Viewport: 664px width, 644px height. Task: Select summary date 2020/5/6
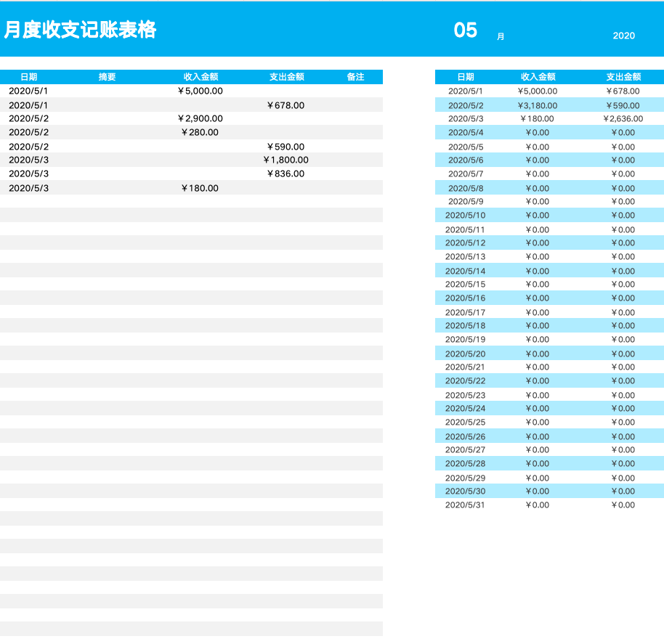click(x=466, y=160)
